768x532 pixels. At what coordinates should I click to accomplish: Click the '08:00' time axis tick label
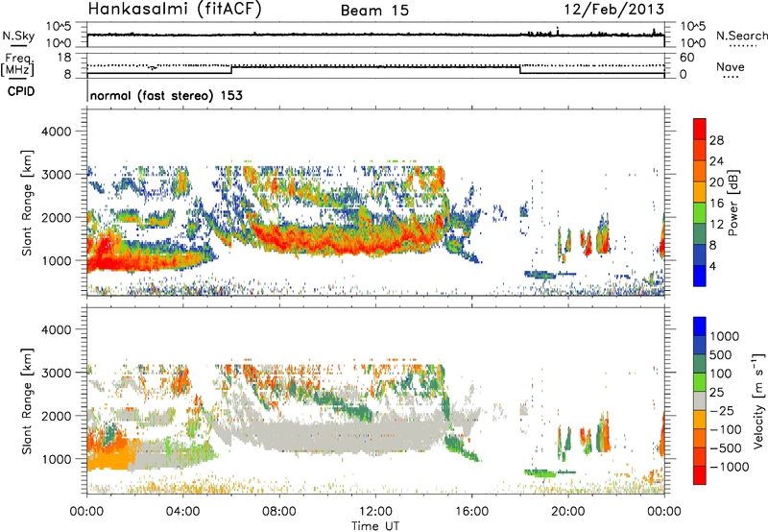coord(279,511)
